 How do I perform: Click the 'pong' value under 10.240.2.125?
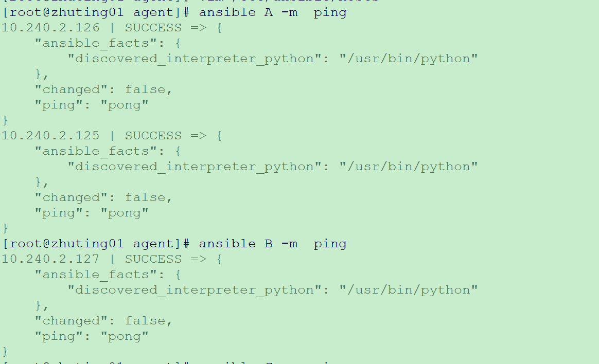click(124, 213)
